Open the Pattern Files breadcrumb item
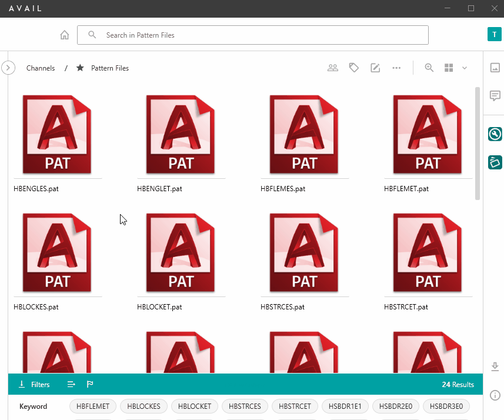 [x=110, y=68]
